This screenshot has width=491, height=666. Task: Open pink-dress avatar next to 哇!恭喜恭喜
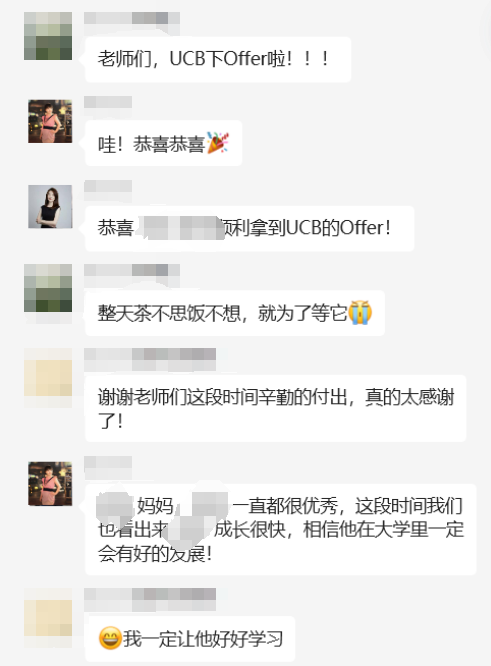pyautogui.click(x=50, y=121)
